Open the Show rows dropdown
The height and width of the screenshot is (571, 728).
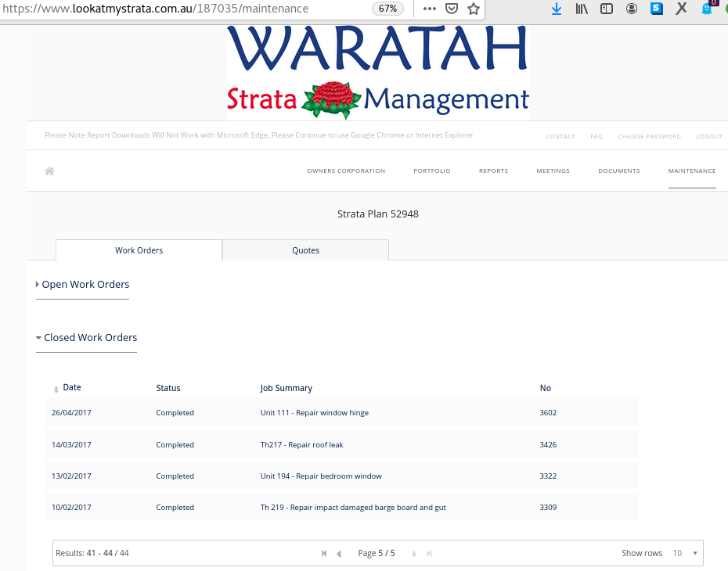pyautogui.click(x=686, y=553)
